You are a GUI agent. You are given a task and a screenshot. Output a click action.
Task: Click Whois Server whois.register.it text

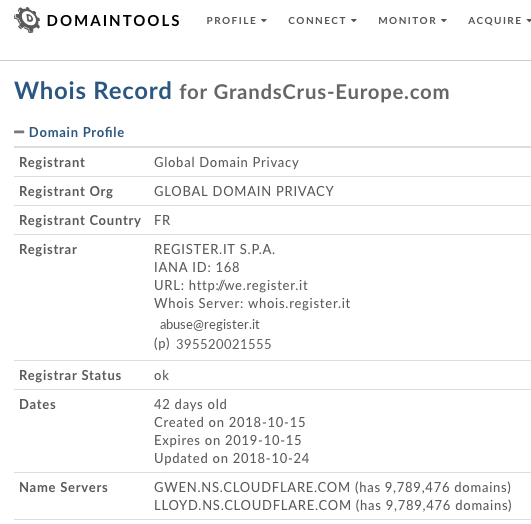(252, 303)
